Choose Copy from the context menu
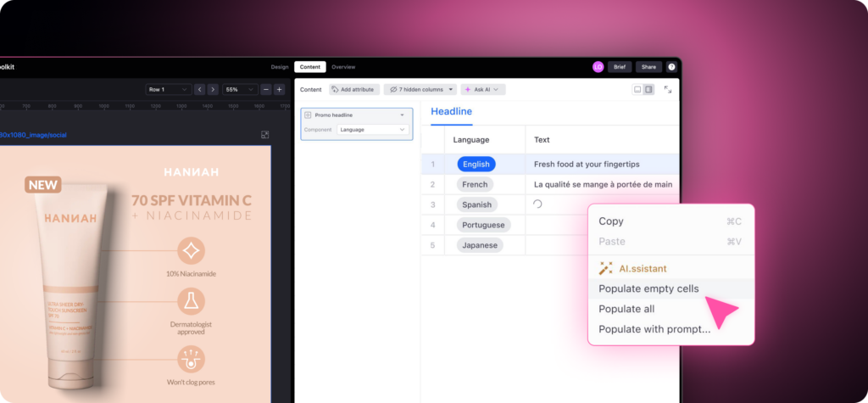 coord(670,221)
